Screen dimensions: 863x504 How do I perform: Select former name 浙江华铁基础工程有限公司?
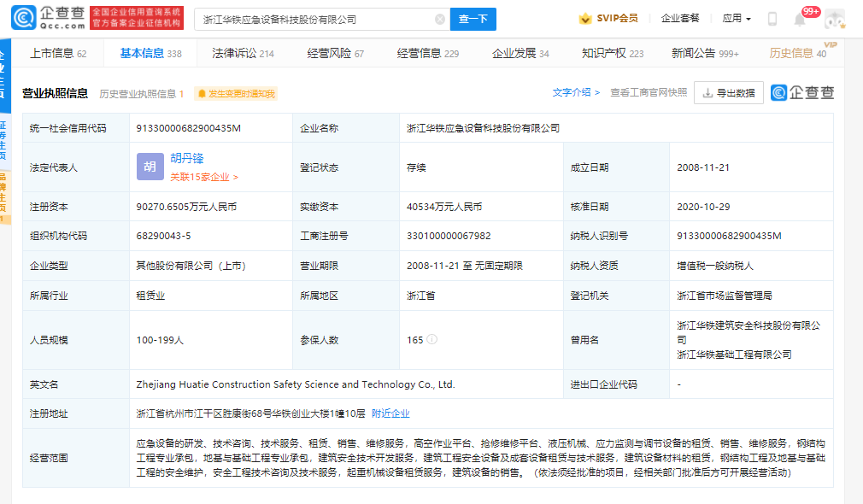734,355
